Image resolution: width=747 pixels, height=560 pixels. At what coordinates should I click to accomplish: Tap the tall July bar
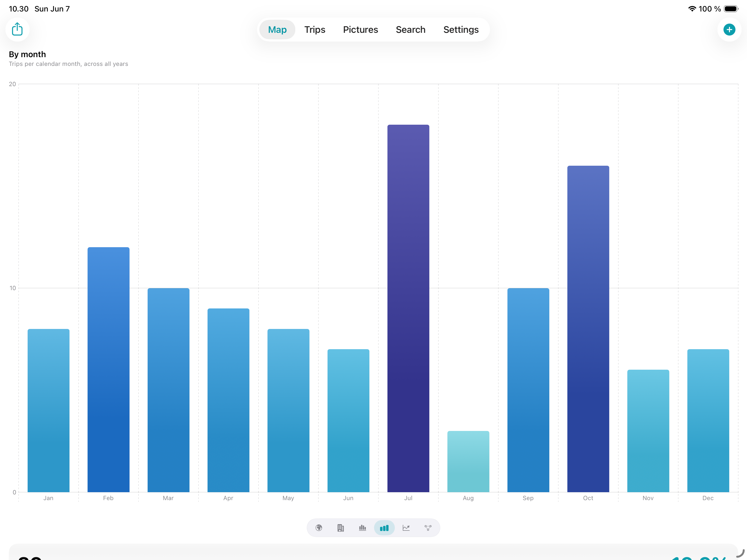408,308
